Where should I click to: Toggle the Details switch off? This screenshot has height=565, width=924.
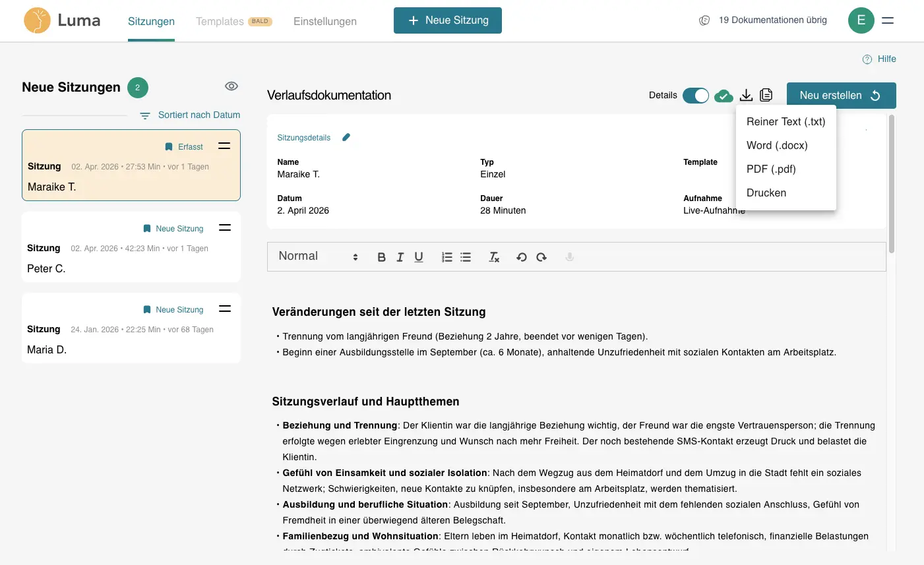(695, 96)
